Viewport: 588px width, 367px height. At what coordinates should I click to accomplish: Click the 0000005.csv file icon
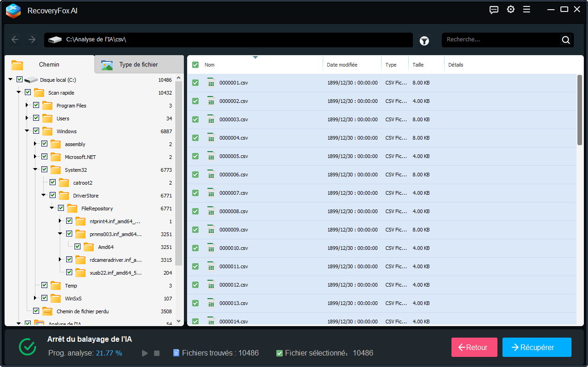211,156
